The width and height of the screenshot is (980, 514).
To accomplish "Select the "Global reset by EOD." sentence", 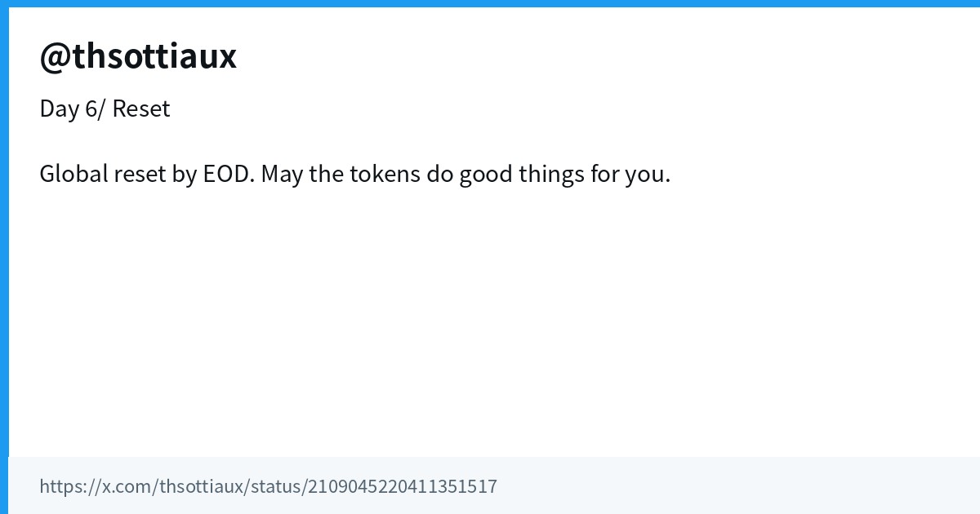I will tap(147, 174).
